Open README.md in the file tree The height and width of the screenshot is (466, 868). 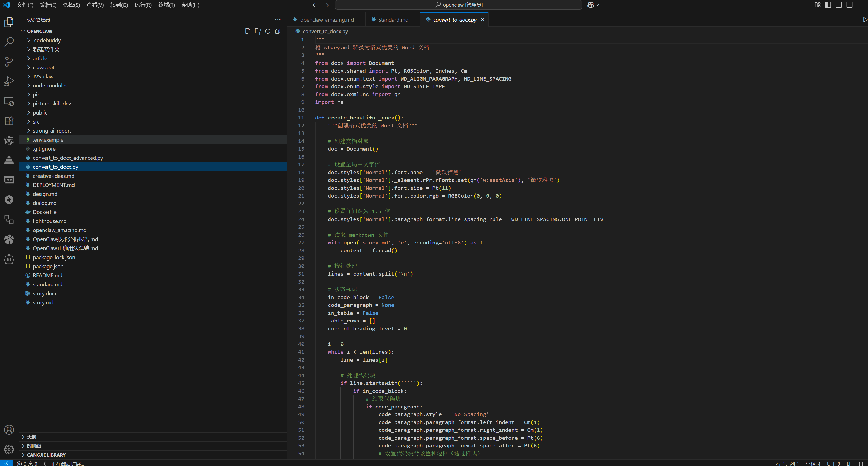click(x=153, y=275)
